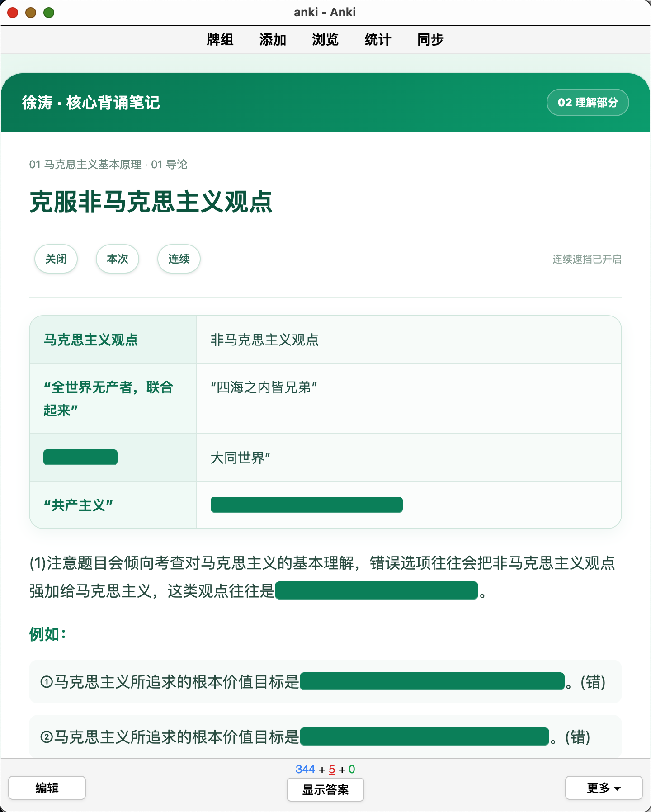Click the blue new cards count 344
This screenshot has width=651, height=812.
tap(305, 769)
